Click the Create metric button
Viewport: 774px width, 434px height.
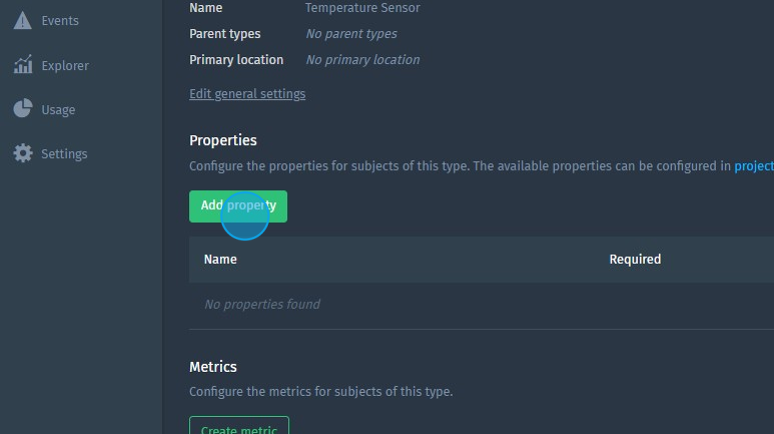239,427
